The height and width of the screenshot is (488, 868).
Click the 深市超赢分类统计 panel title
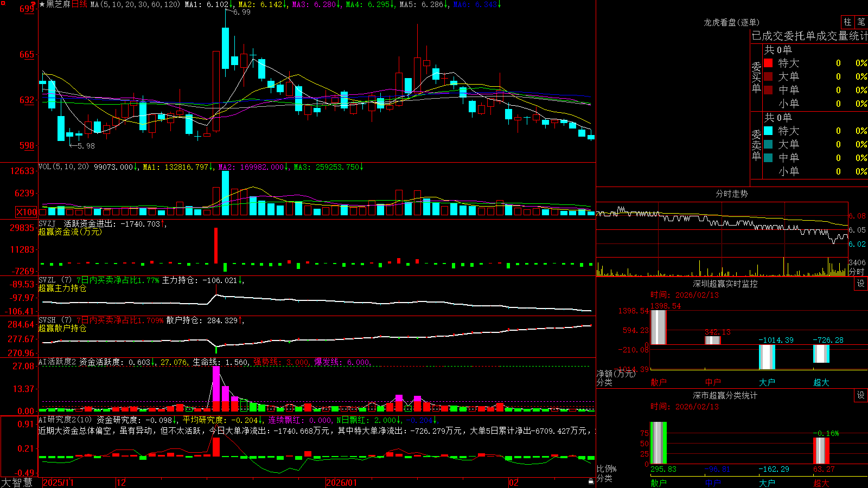point(725,395)
